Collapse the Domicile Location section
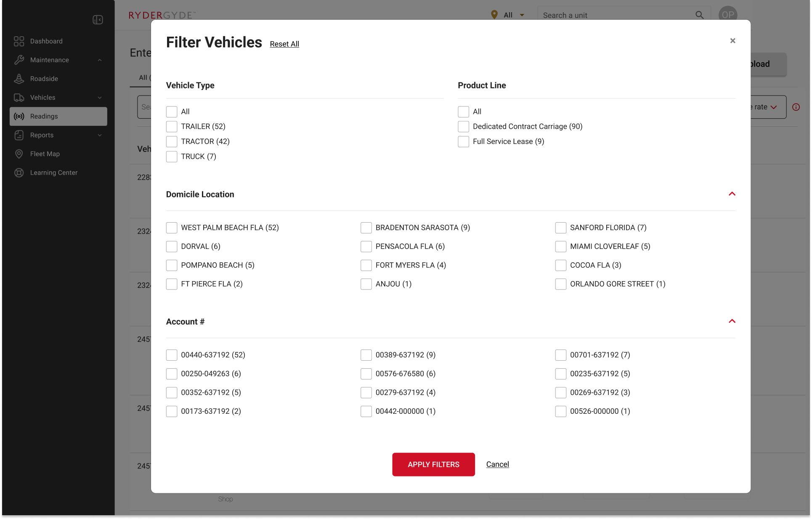Image resolution: width=812 pixels, height=519 pixels. 732,194
